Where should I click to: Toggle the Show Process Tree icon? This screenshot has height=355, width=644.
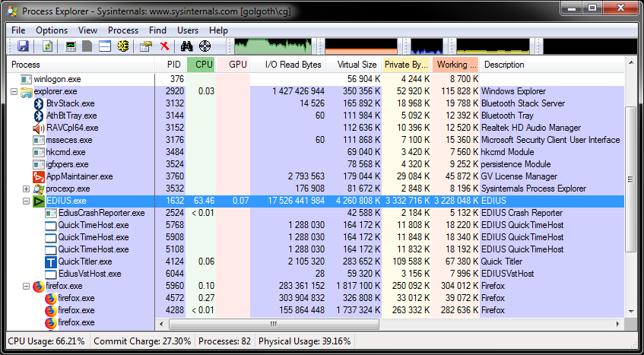point(87,46)
